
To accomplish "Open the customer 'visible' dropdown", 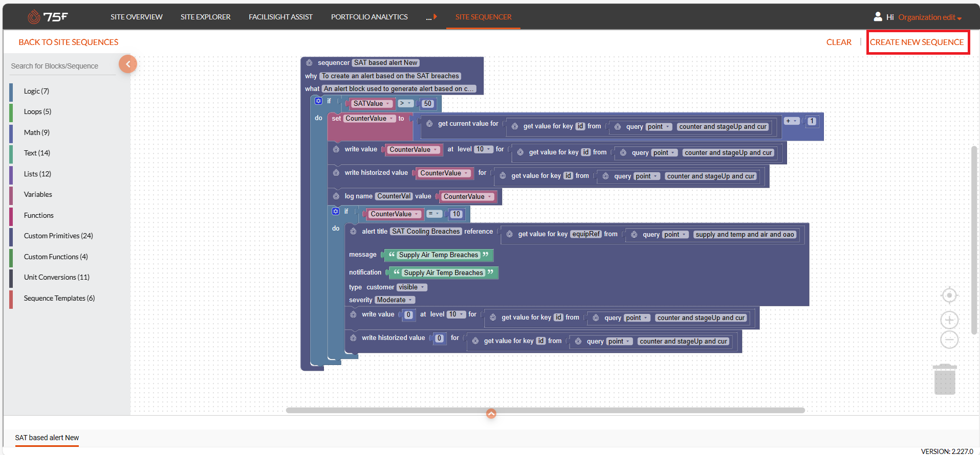I will pos(411,287).
